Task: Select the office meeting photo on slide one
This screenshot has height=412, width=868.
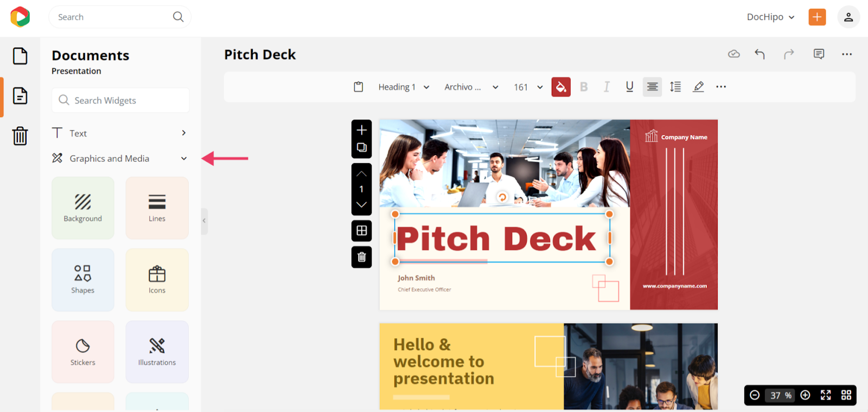Action: tap(505, 163)
